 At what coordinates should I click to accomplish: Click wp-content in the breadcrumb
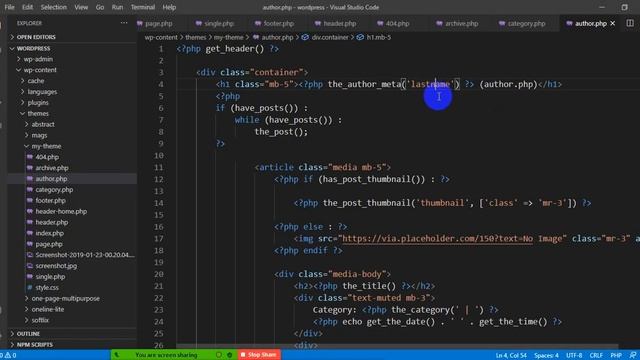(x=161, y=37)
